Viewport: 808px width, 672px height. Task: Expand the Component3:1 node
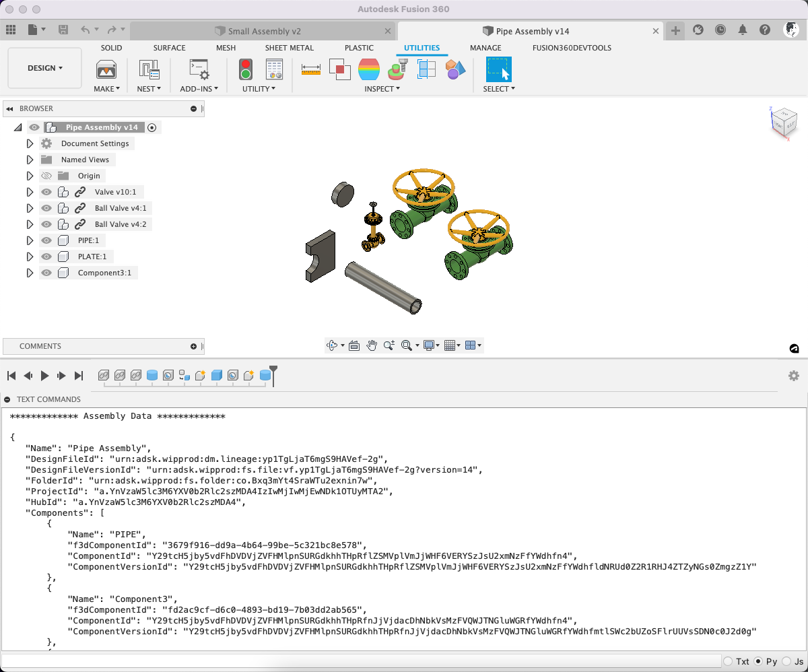(x=30, y=273)
